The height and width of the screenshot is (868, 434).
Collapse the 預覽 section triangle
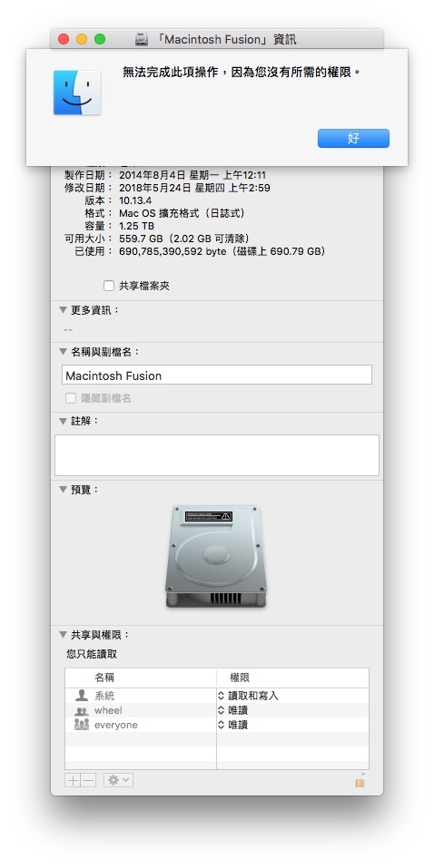click(x=63, y=490)
